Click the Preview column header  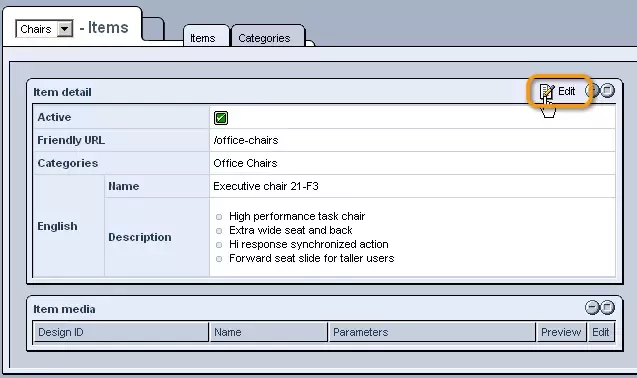point(561,332)
